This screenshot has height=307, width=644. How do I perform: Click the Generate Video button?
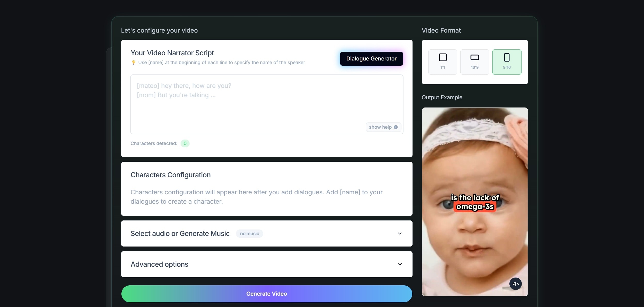(267, 294)
